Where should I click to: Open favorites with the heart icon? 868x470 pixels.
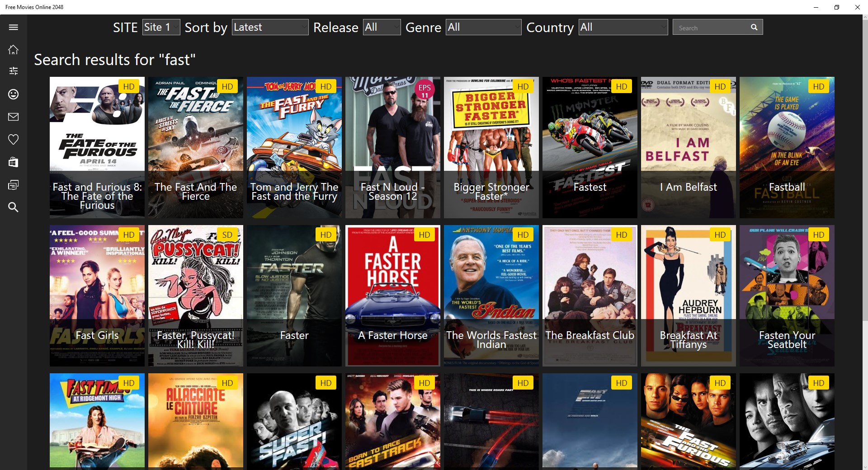point(14,140)
